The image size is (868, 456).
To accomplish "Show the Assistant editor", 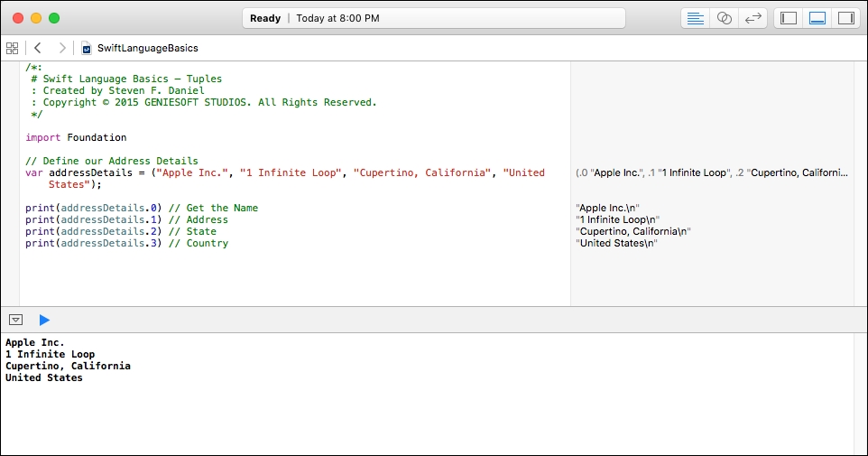I will point(724,18).
